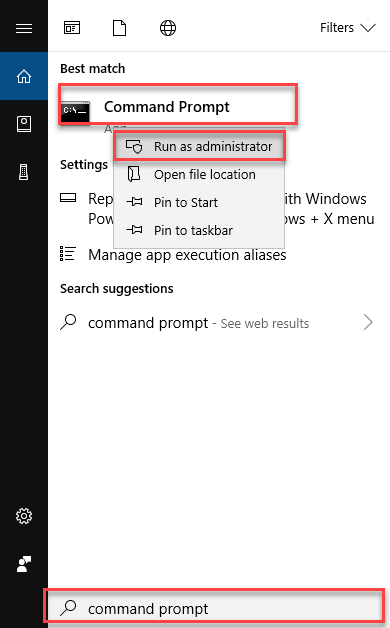Click the Command Prompt app thumbnail icon

click(x=75, y=112)
